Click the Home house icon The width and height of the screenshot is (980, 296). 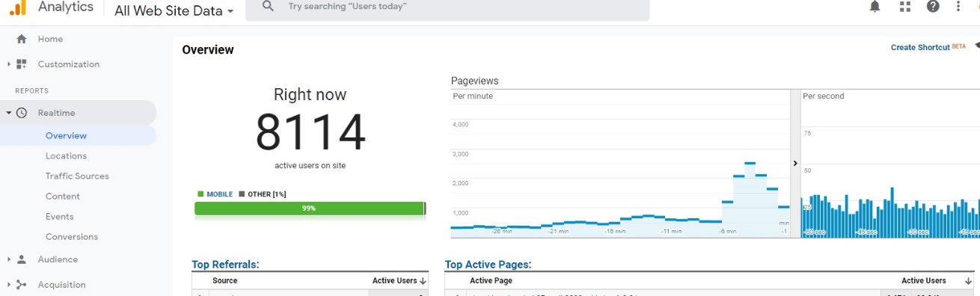(x=22, y=39)
